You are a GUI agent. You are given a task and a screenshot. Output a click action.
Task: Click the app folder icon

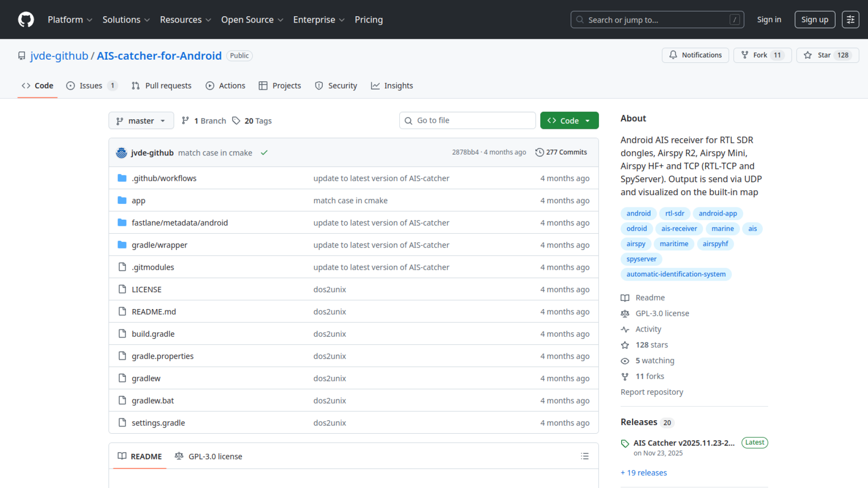coord(122,200)
